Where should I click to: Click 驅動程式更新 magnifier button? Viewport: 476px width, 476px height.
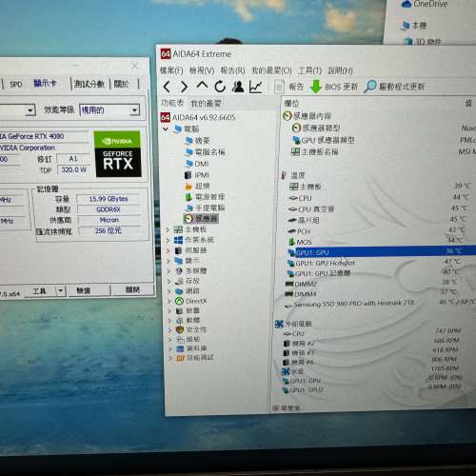(x=394, y=87)
